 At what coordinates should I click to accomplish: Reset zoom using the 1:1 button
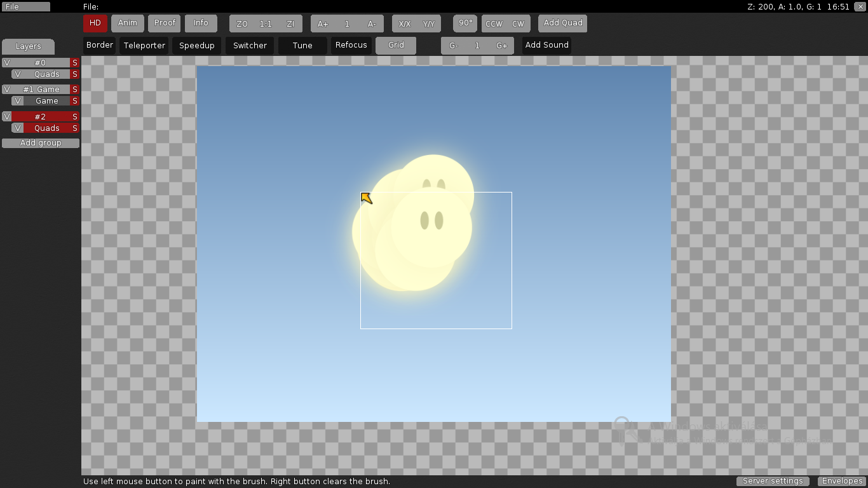[266, 24]
